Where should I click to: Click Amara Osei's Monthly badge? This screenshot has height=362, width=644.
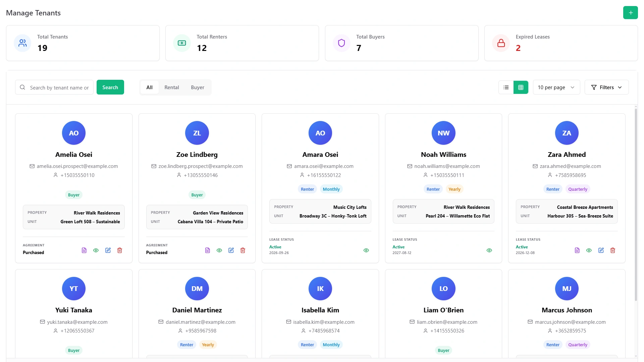coord(331,189)
